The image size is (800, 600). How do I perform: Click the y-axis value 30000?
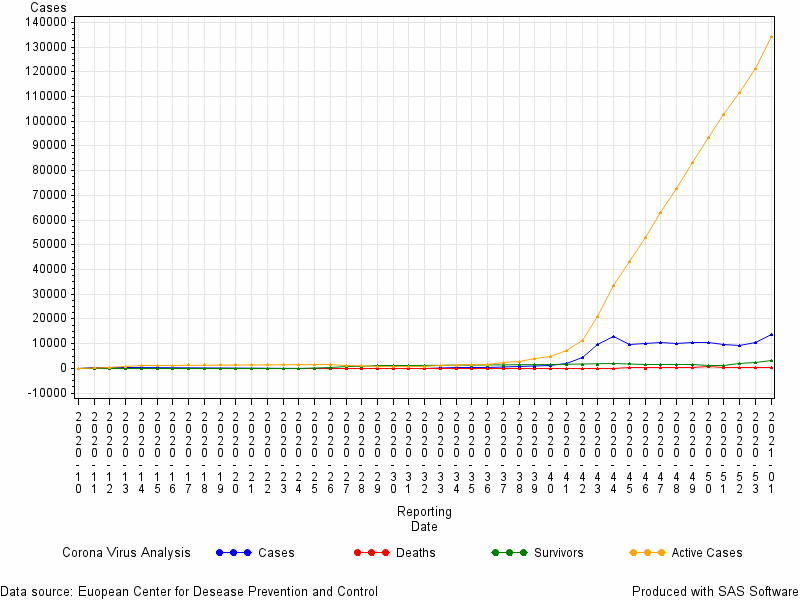[48, 294]
